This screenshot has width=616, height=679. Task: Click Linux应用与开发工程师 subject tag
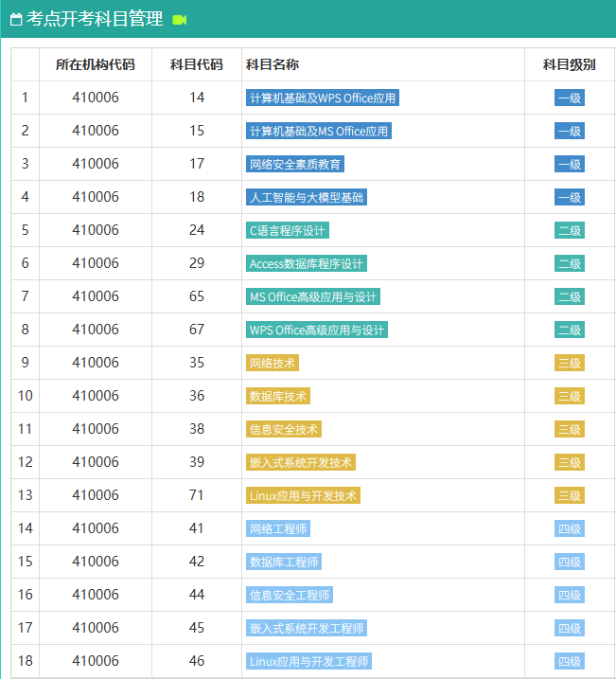point(308,661)
